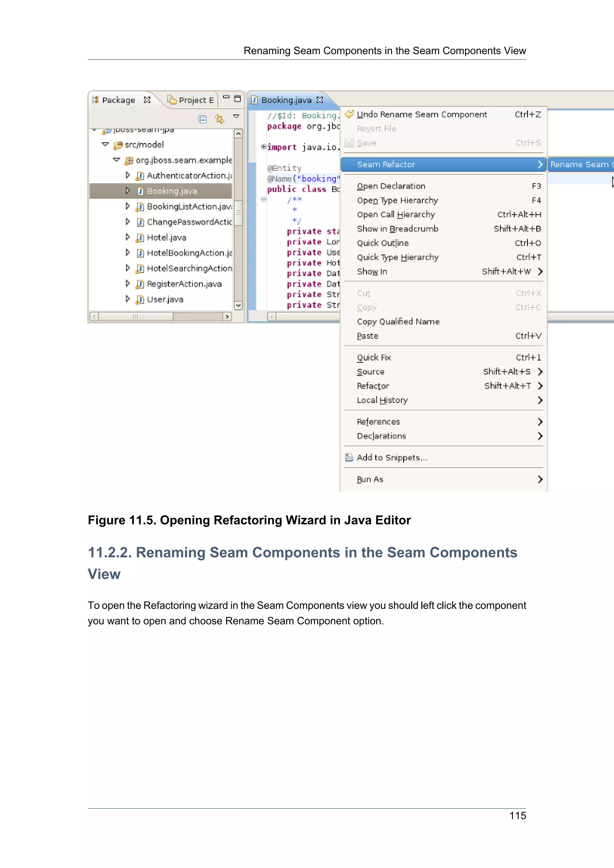Choose Rename Seam Component submenu item
The image size is (614, 868).
581,165
